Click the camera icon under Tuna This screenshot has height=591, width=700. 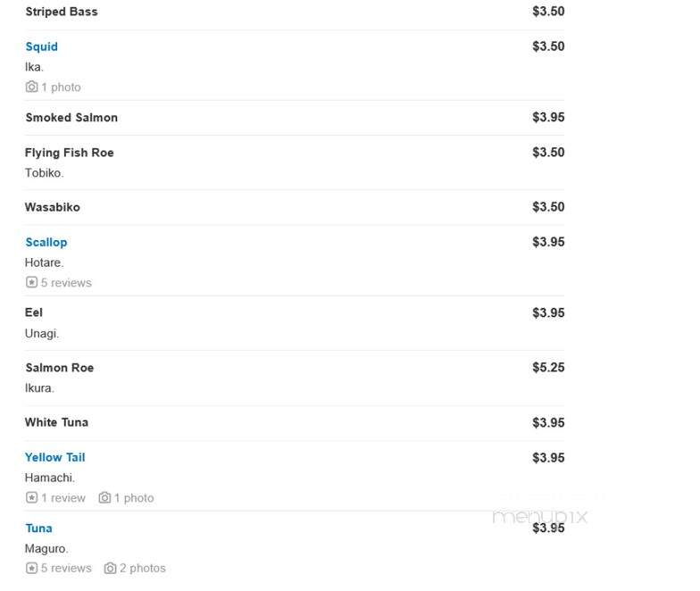110,568
